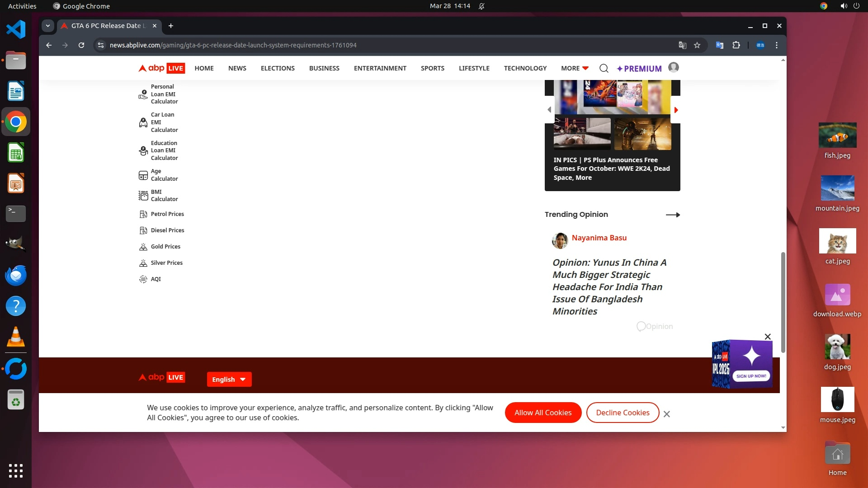This screenshot has height=488, width=868.
Task: Open the TECHNOLOGY menu item
Action: tap(525, 68)
